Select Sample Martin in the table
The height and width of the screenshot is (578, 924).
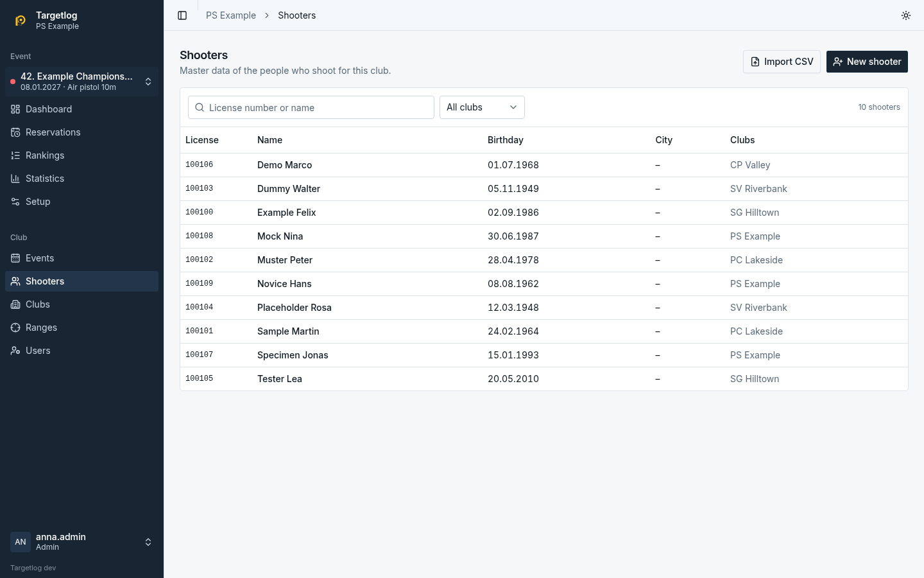(288, 331)
